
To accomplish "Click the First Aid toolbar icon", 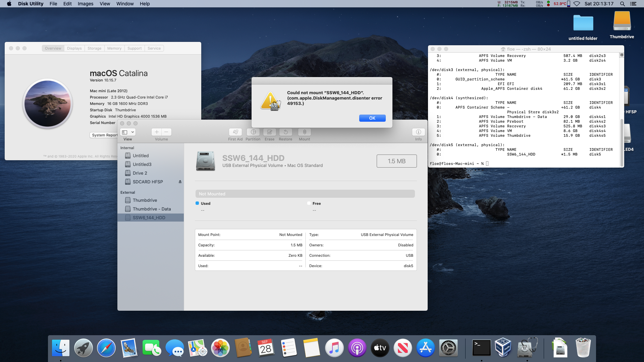I will pyautogui.click(x=235, y=132).
